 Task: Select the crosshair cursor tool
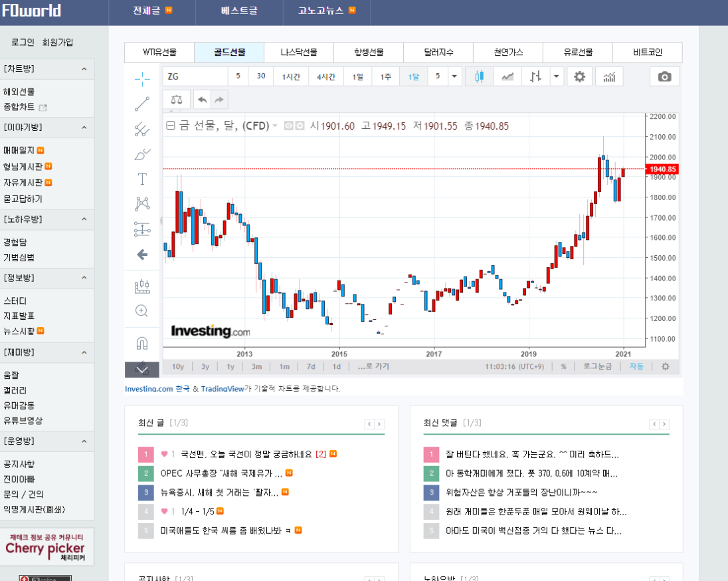(x=142, y=79)
